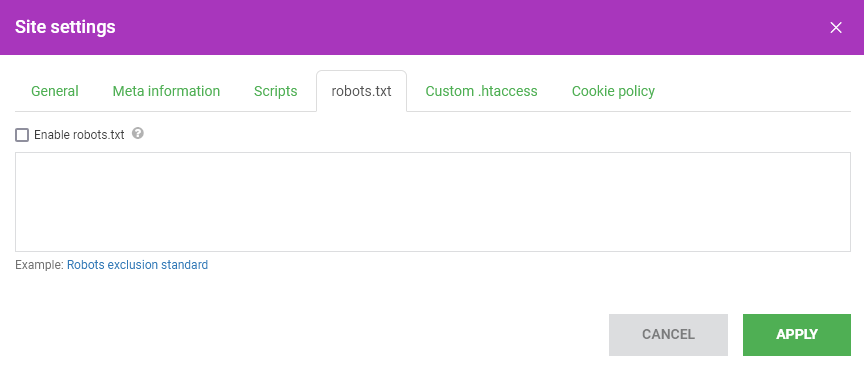
Task: Click the APPLY button
Action: tap(797, 335)
